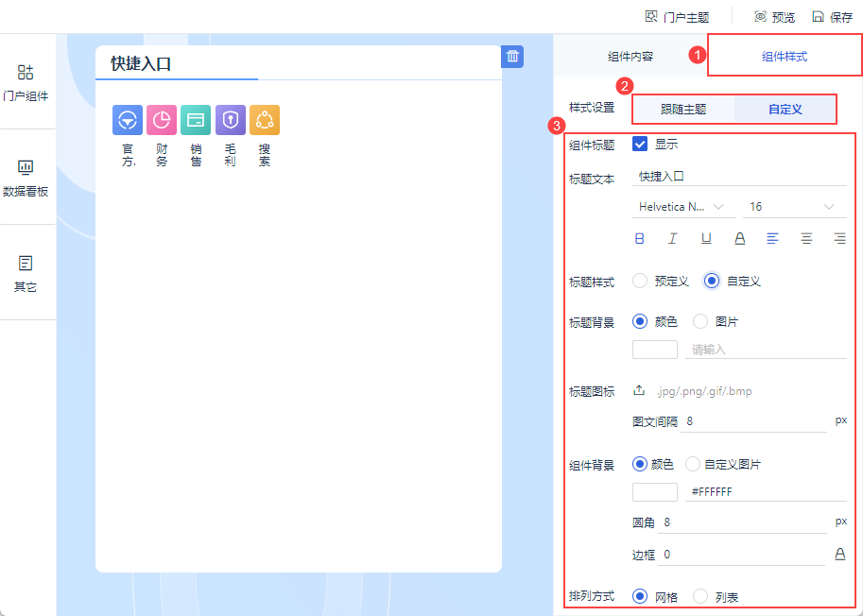Image resolution: width=863 pixels, height=616 pixels.
Task: Choose 跟随主题 style setting
Action: (683, 109)
